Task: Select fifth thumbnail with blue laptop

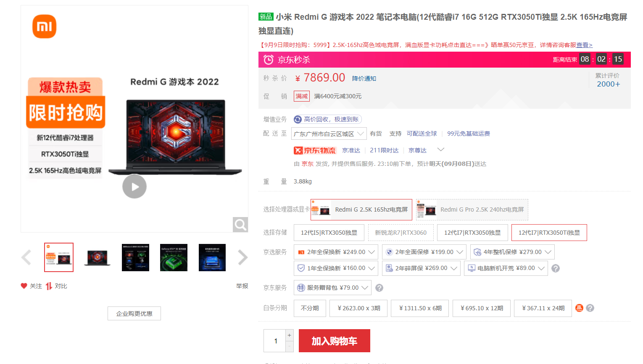Action: point(212,257)
